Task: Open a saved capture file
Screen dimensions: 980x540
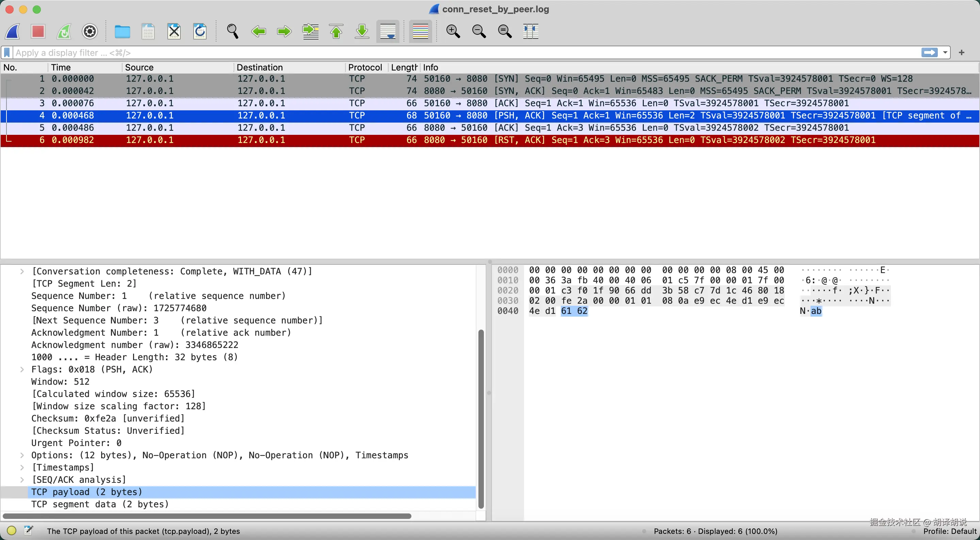Action: pos(122,31)
